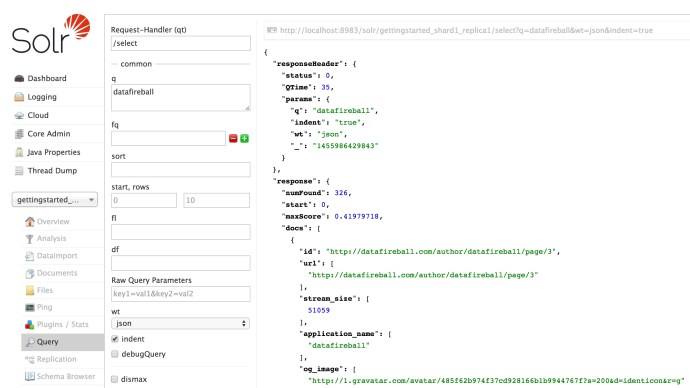The height and width of the screenshot is (388, 690).
Task: Open the request URL link at top
Action: tap(466, 30)
